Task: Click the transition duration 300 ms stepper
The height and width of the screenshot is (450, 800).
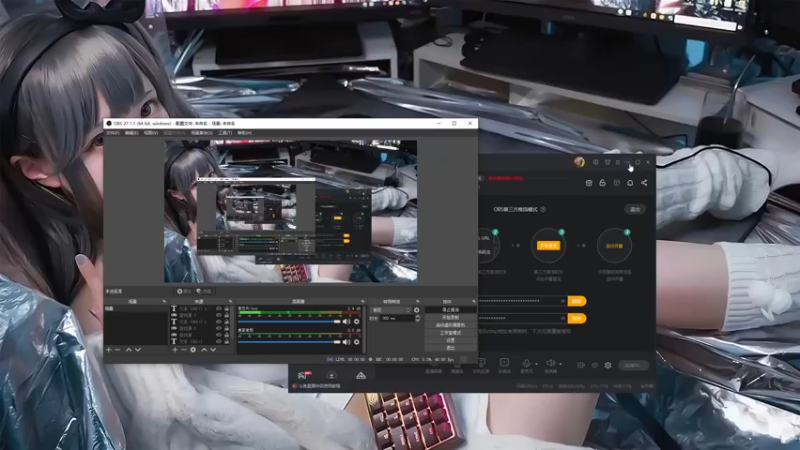Action: [417, 318]
